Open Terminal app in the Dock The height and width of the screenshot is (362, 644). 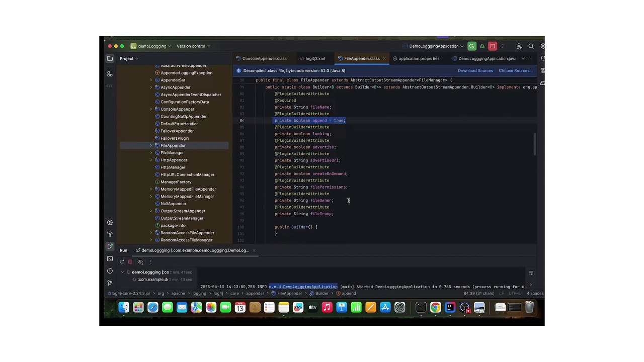coord(421,307)
